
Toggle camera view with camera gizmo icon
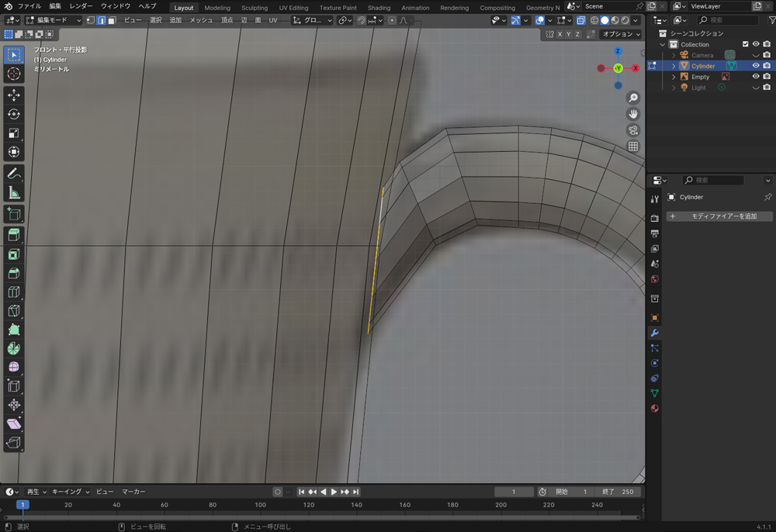click(633, 130)
